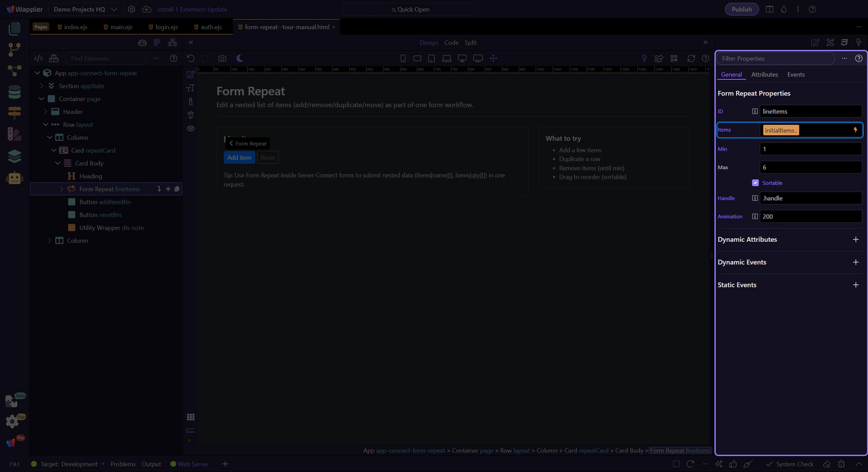
Task: Toggle dark mode with the moon icon
Action: click(x=240, y=58)
